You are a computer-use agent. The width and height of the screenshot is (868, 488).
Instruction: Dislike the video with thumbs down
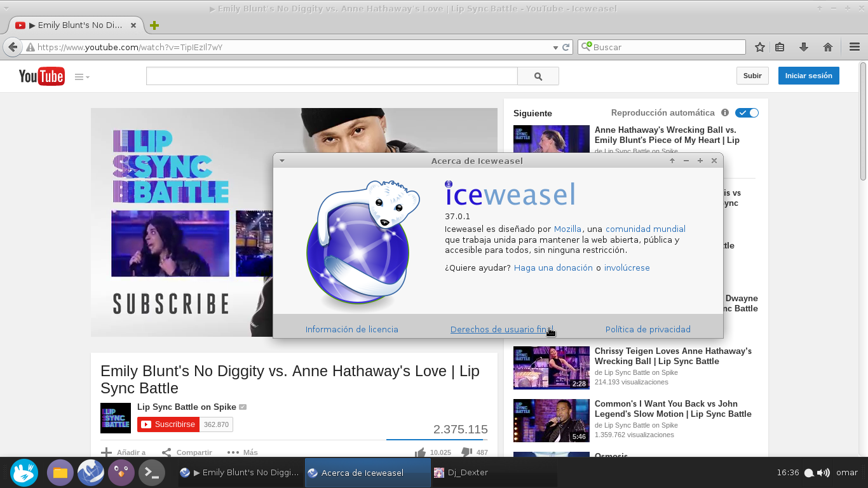click(x=466, y=452)
